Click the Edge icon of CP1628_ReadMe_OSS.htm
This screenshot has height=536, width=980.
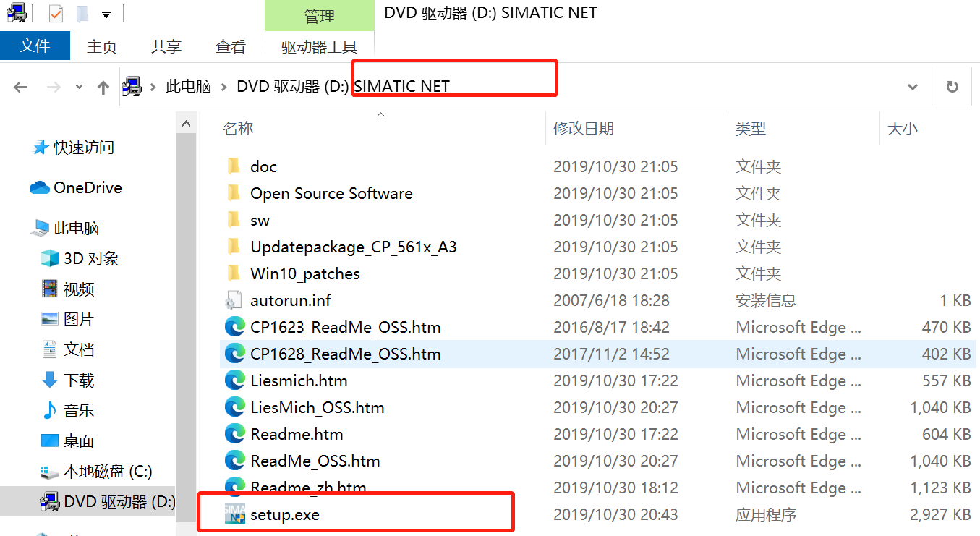pyautogui.click(x=234, y=354)
